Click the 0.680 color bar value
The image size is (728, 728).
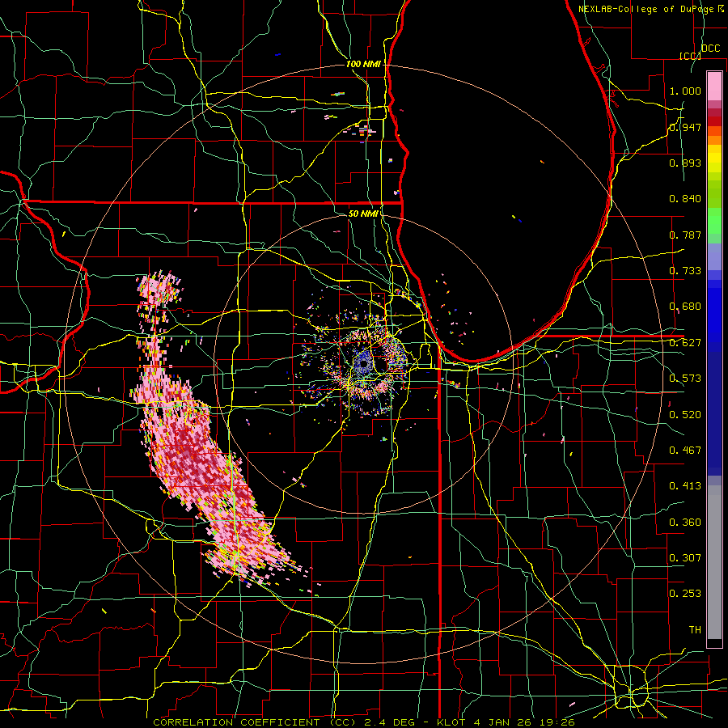(685, 307)
